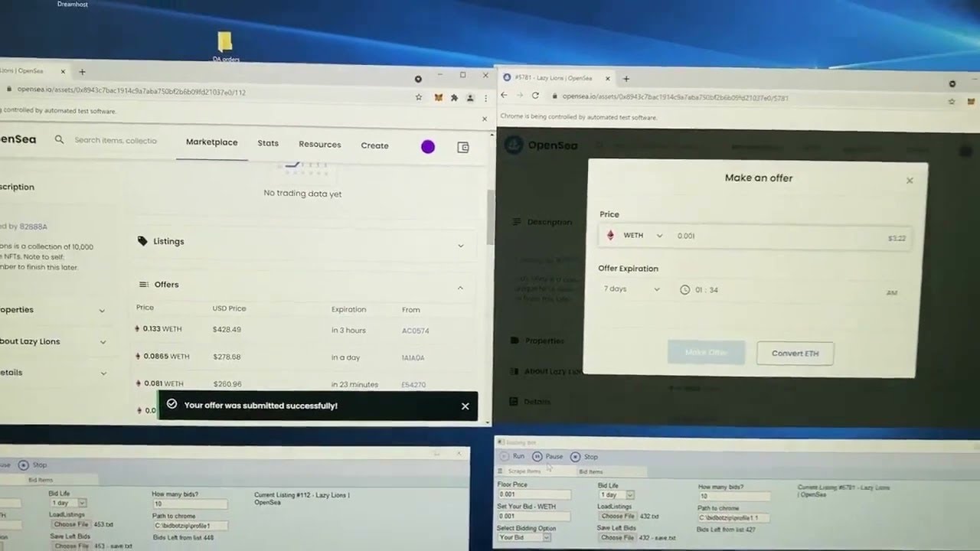Choose File for LoadListings in right bot
The width and height of the screenshot is (980, 551).
(x=618, y=517)
